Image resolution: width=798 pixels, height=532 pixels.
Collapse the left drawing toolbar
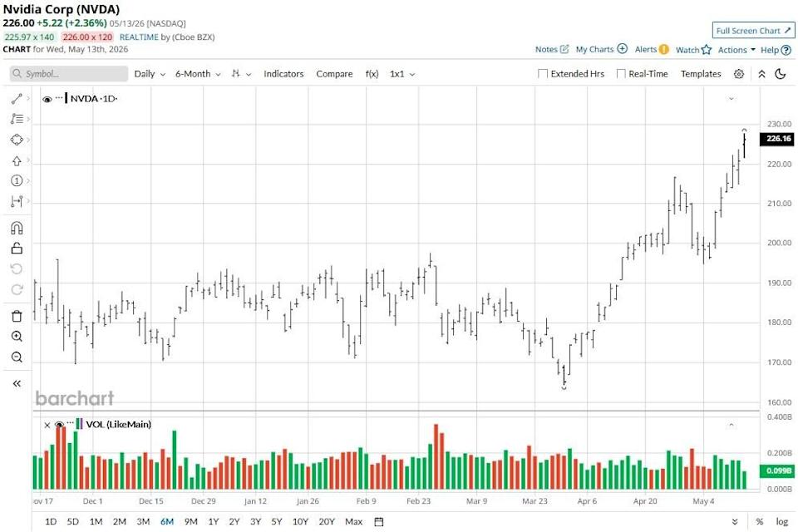[17, 383]
